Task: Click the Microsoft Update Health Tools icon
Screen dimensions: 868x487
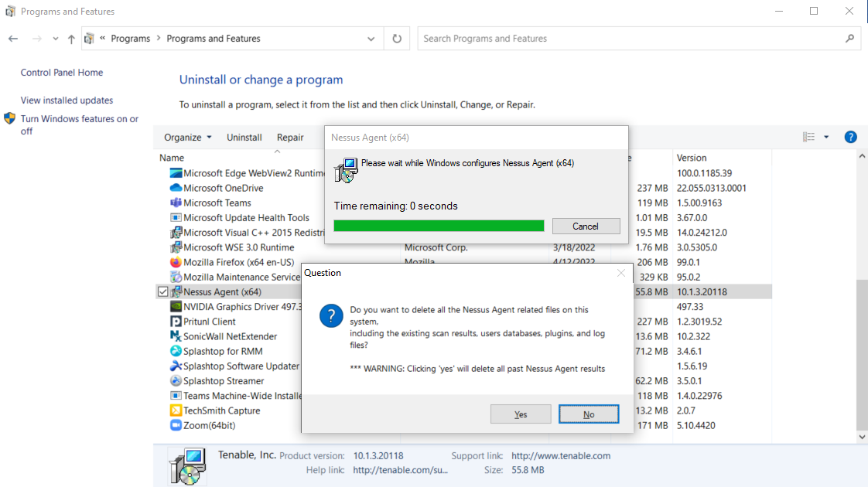Action: coord(176,217)
